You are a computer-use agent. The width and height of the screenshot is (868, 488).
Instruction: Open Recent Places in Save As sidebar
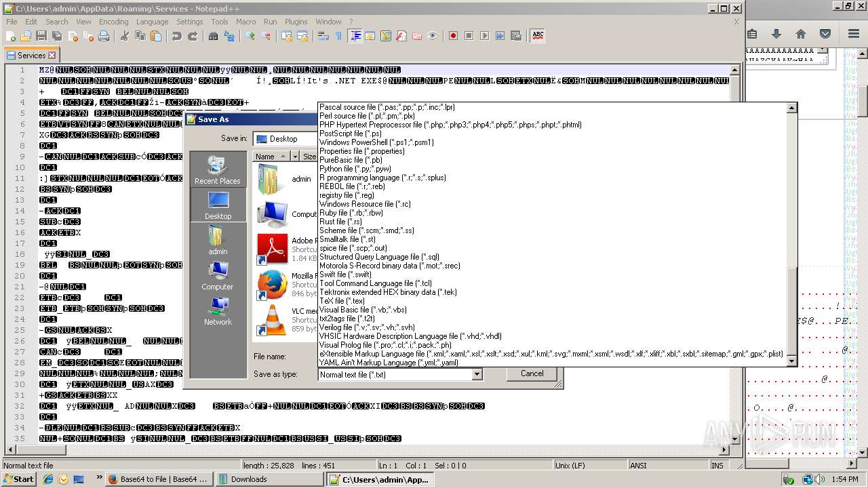click(x=217, y=170)
